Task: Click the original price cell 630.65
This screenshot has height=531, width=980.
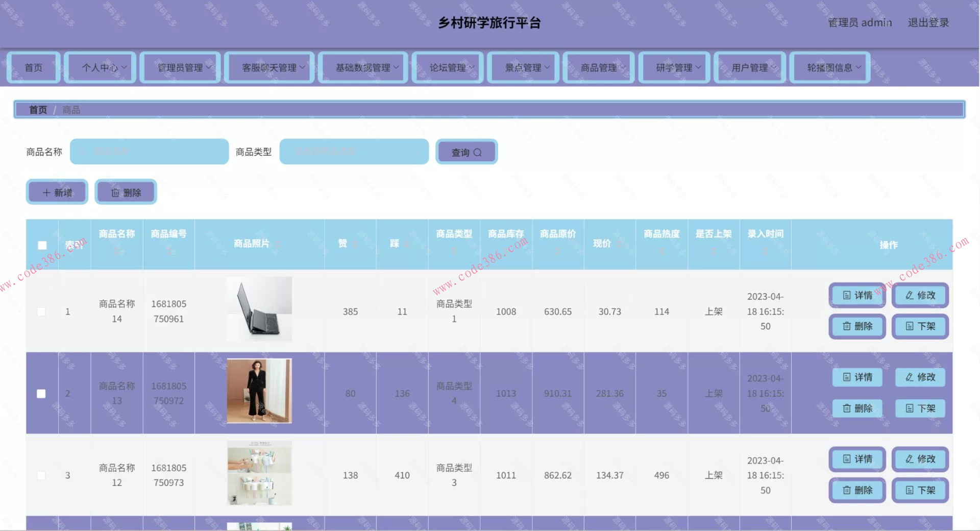Action: 558,311
